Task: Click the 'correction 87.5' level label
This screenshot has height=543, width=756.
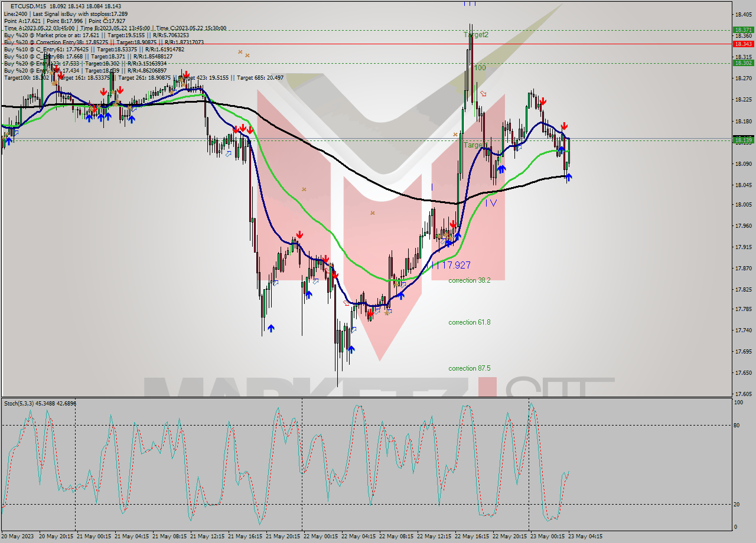Action: (470, 368)
